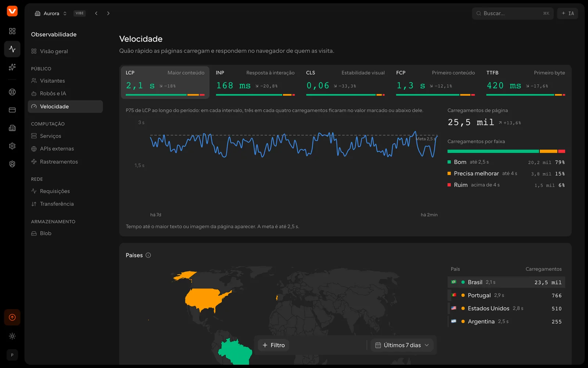Select the TTFB metric tab
The width and height of the screenshot is (588, 368).
[526, 82]
